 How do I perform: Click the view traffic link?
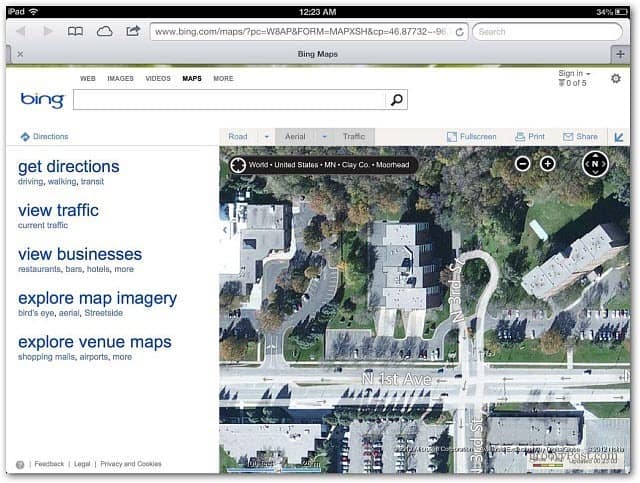(x=58, y=210)
